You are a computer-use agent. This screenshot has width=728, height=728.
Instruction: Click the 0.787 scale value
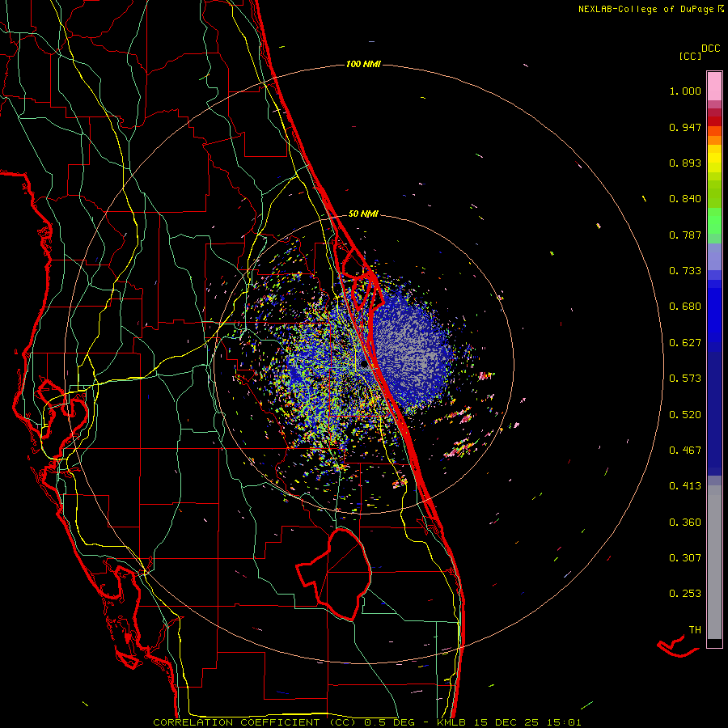pyautogui.click(x=685, y=235)
